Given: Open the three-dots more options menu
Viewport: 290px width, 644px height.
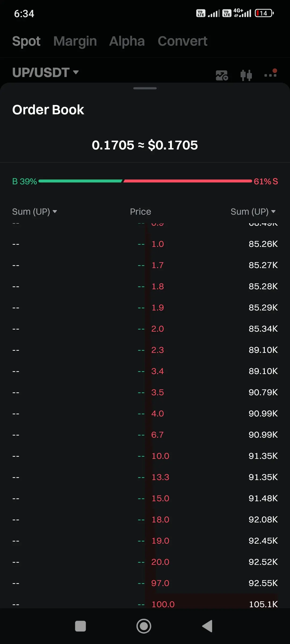Looking at the screenshot, I should tap(270, 74).
